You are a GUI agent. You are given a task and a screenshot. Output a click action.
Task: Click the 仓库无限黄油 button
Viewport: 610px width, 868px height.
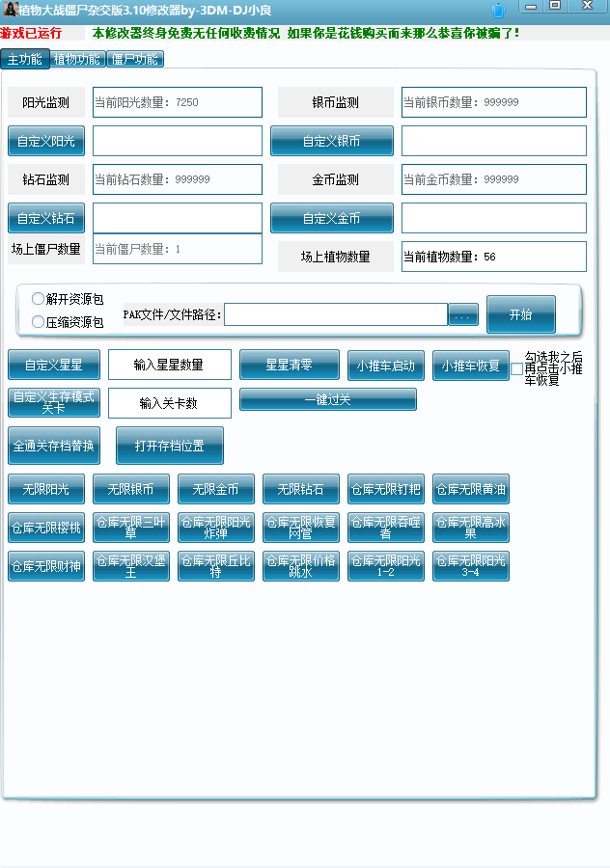tap(470, 489)
